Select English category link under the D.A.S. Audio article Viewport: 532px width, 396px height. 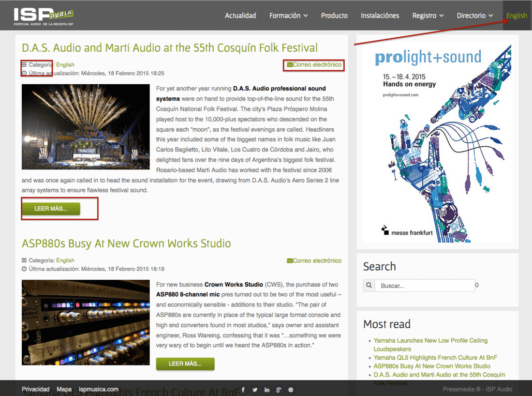[65, 64]
